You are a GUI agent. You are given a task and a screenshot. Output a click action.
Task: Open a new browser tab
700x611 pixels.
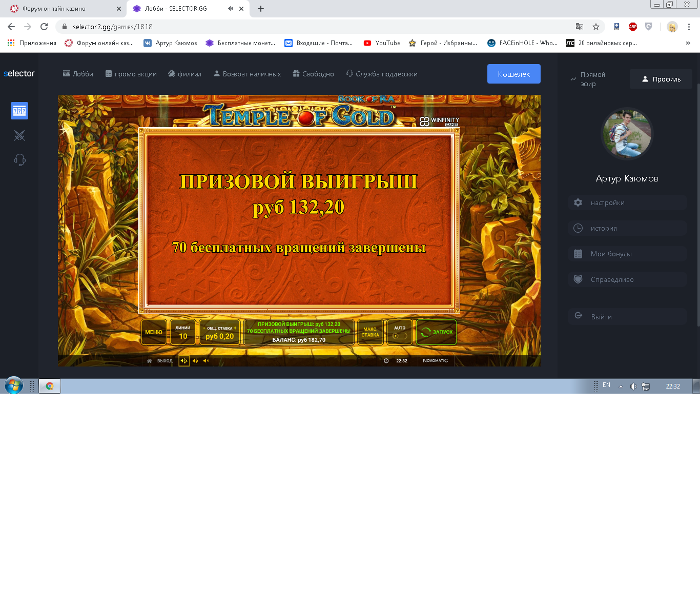coord(261,9)
